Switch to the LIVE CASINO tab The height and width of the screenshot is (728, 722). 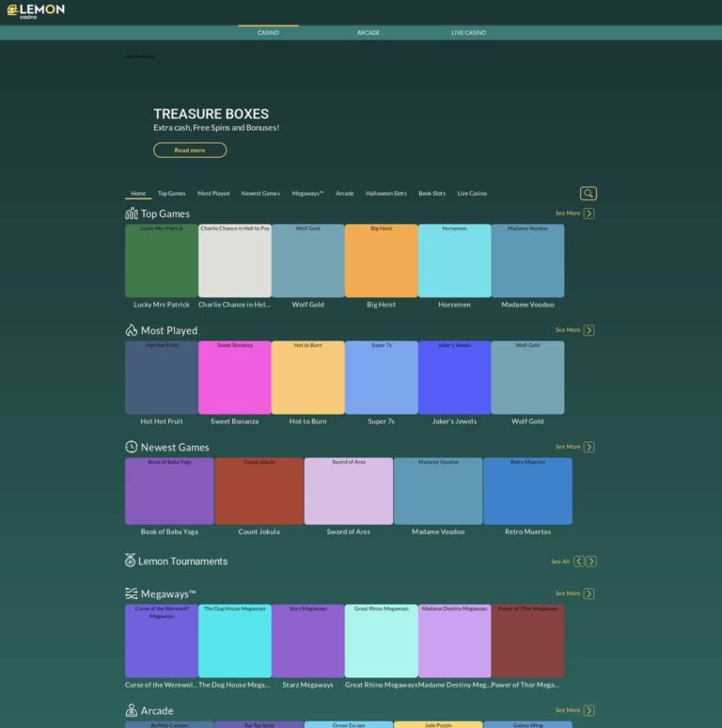[469, 33]
